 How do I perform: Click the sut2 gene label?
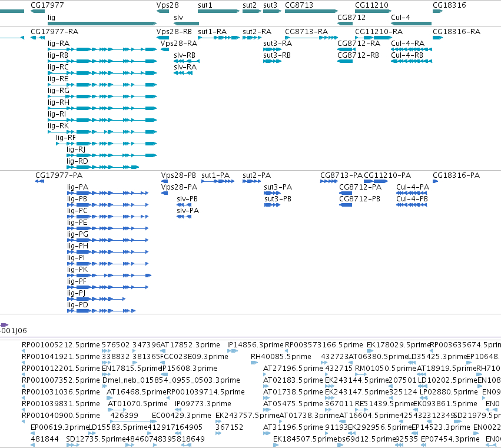pyautogui.click(x=250, y=5)
